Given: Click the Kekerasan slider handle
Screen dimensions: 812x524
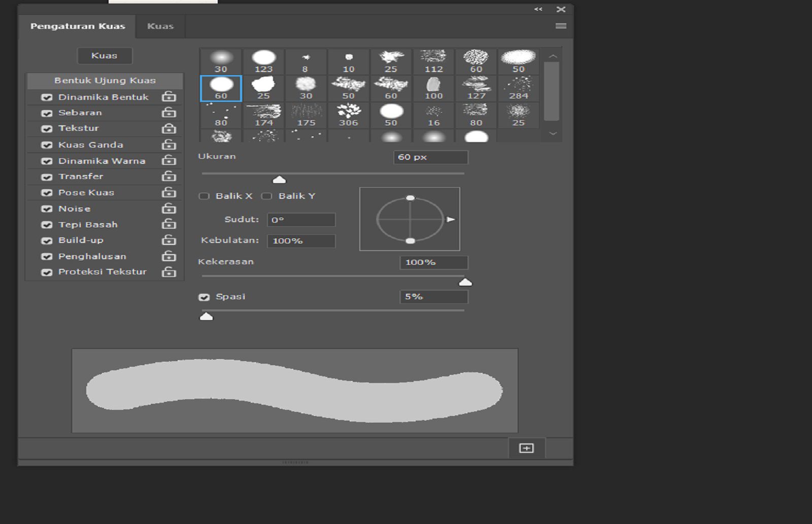Looking at the screenshot, I should tap(465, 283).
